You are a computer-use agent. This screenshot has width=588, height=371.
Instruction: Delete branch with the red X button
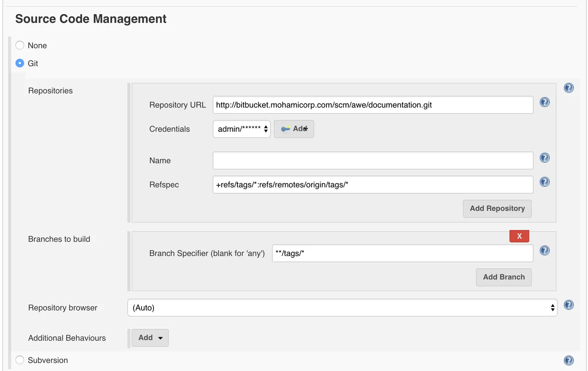tap(519, 236)
